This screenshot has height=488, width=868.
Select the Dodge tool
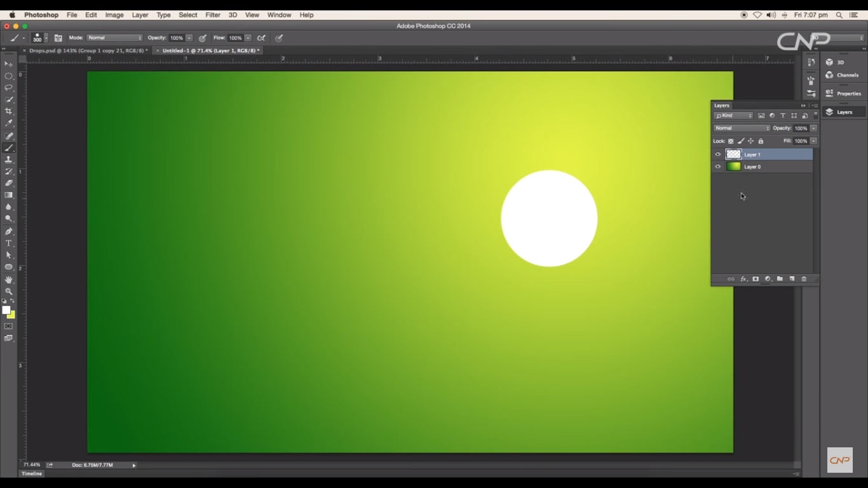pos(9,219)
